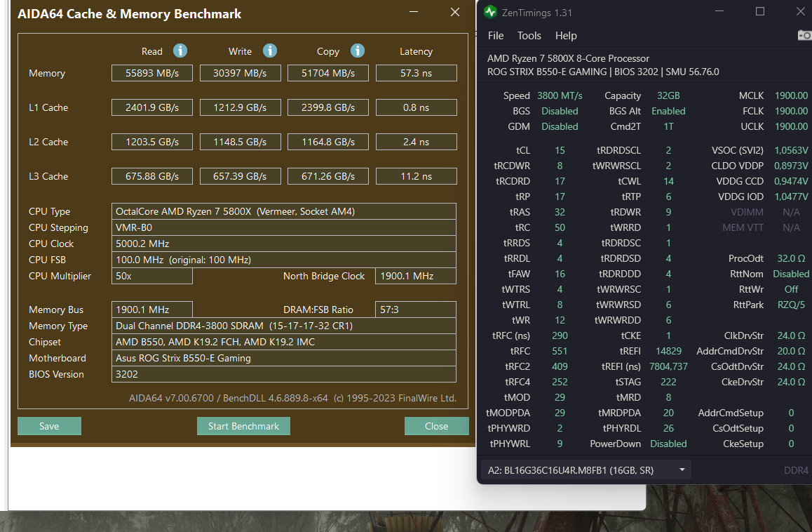Image resolution: width=812 pixels, height=532 pixels.
Task: Select L2 Cache latency 2.4 ns
Action: point(416,142)
